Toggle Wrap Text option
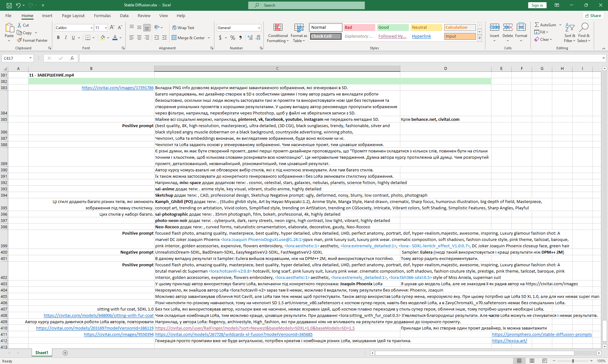The width and height of the screenshot is (608, 364). point(183,28)
